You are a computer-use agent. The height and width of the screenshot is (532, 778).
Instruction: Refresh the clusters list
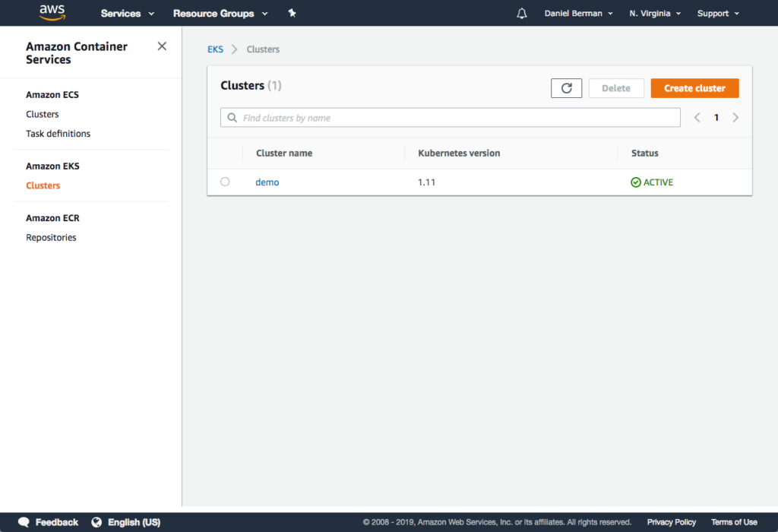coord(566,88)
